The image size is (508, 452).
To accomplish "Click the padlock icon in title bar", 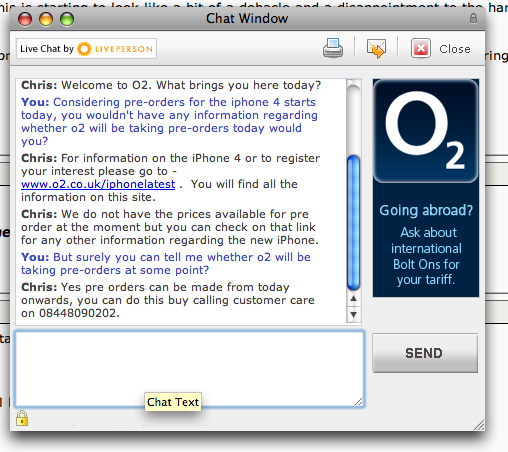I will click(473, 18).
